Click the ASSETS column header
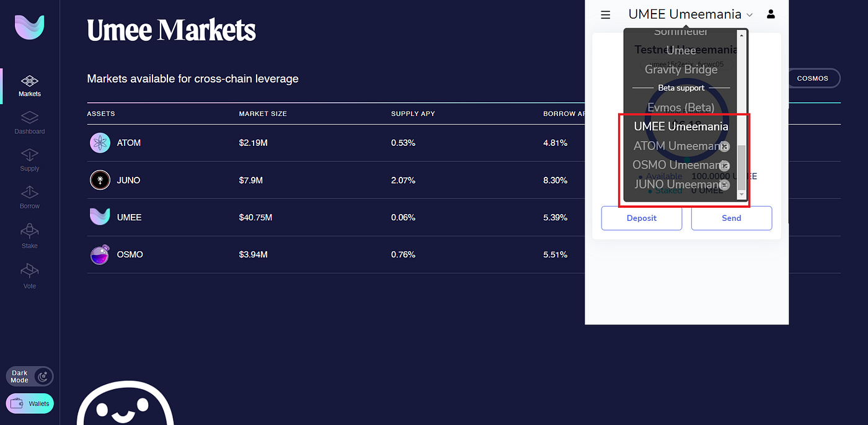 pyautogui.click(x=101, y=114)
